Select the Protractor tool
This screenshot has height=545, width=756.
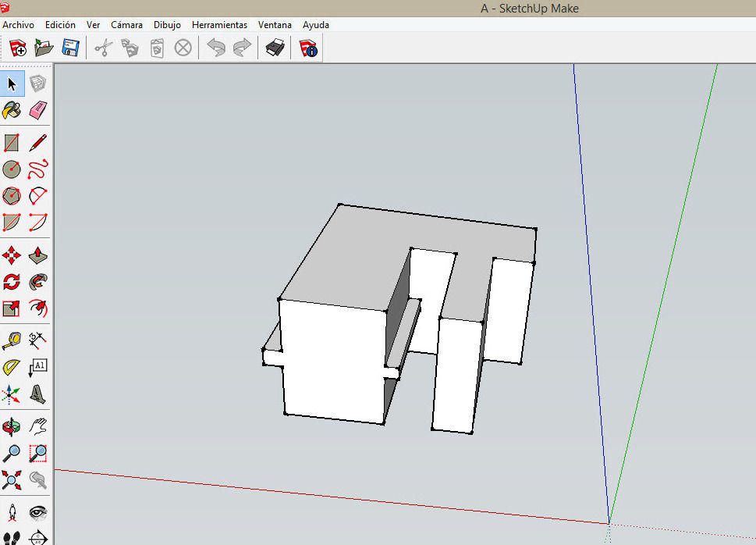12,367
